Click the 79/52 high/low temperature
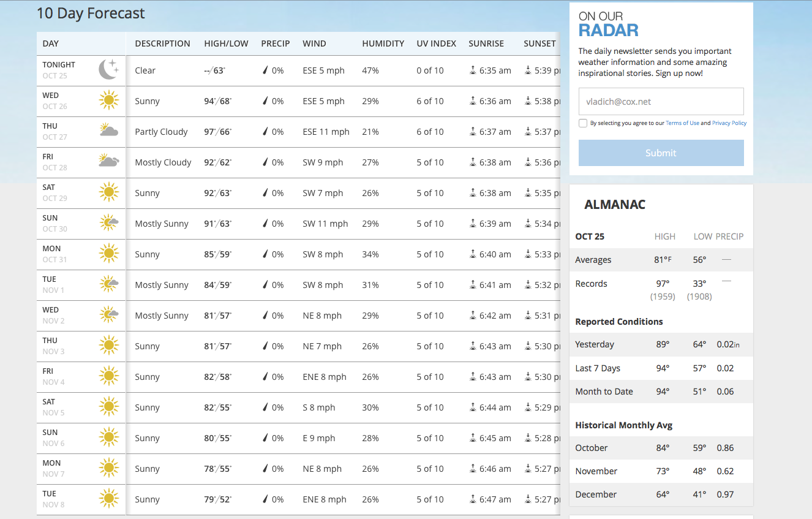812x519 pixels. coord(217,499)
